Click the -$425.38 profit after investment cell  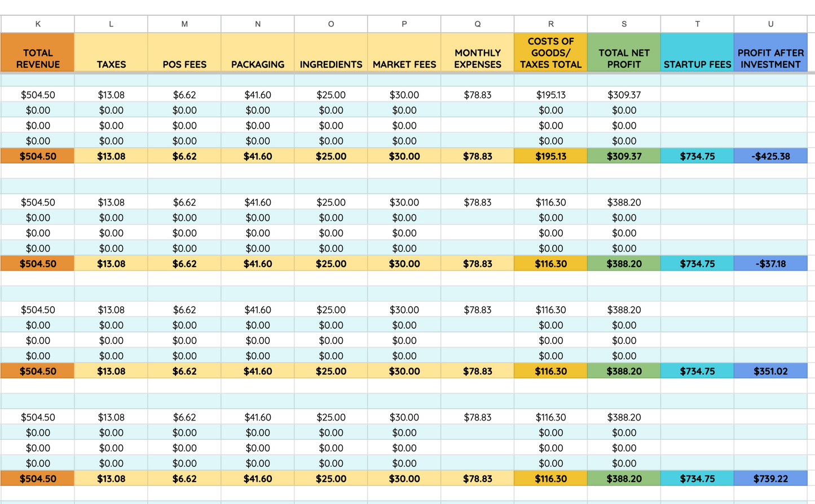(770, 156)
